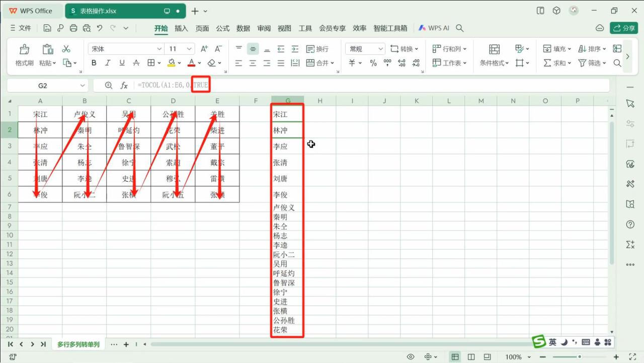Open the 文件 (File) menu
The height and width of the screenshot is (363, 644).
pos(21,28)
